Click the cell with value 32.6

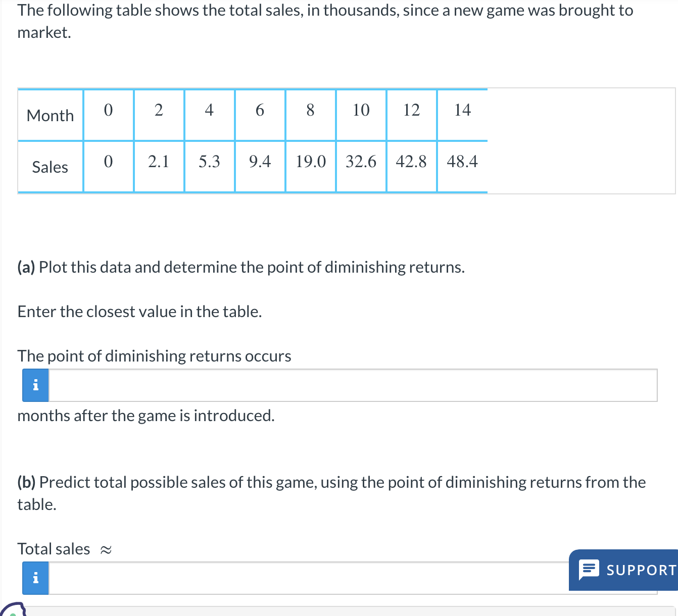tap(361, 162)
